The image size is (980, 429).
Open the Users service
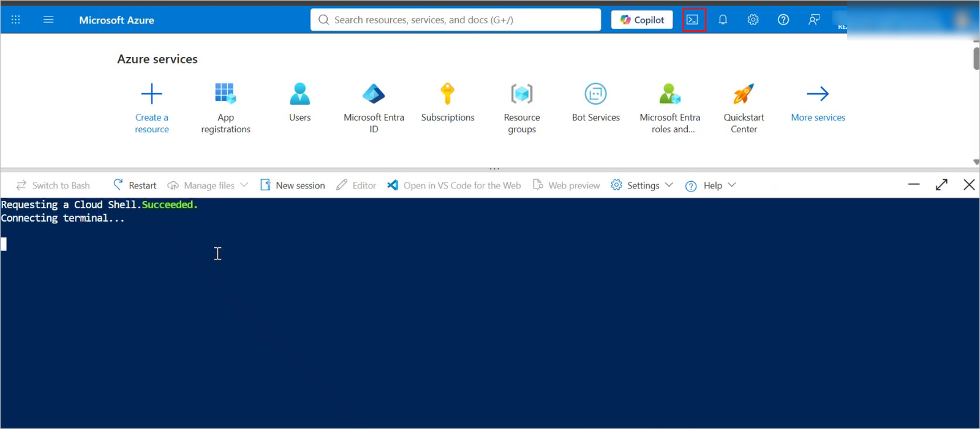pyautogui.click(x=300, y=102)
